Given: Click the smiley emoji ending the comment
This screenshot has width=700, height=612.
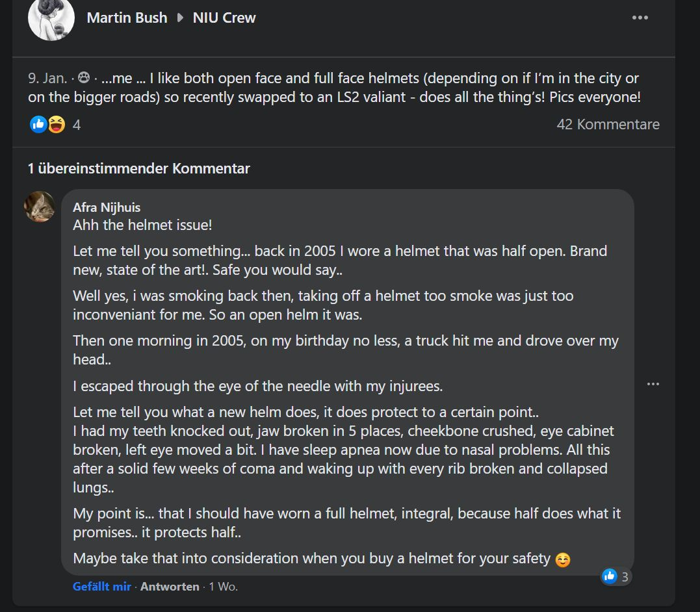Looking at the screenshot, I should pyautogui.click(x=563, y=559).
